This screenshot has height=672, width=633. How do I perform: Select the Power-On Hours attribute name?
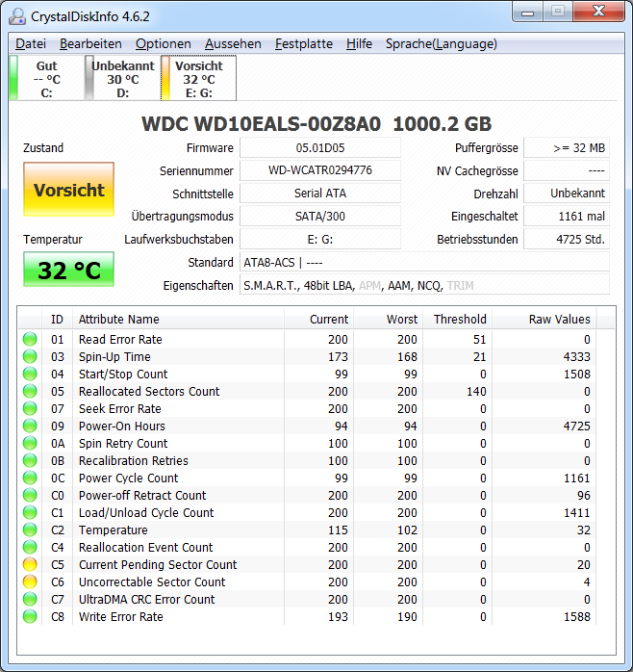122,426
